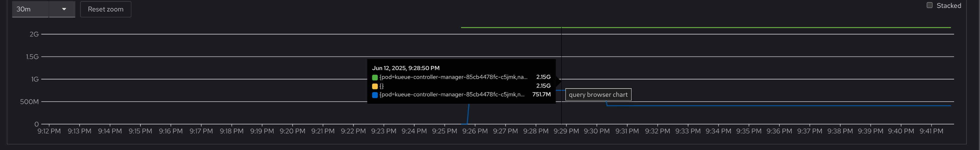Open the time span dropdown arrow

click(x=64, y=9)
